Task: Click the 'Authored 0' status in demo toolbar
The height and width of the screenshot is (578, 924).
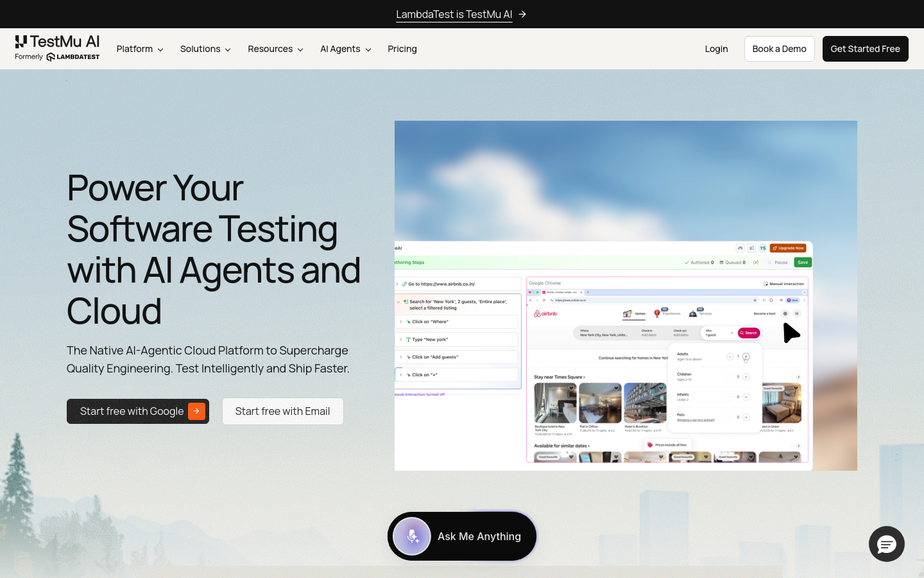Action: 699,262
